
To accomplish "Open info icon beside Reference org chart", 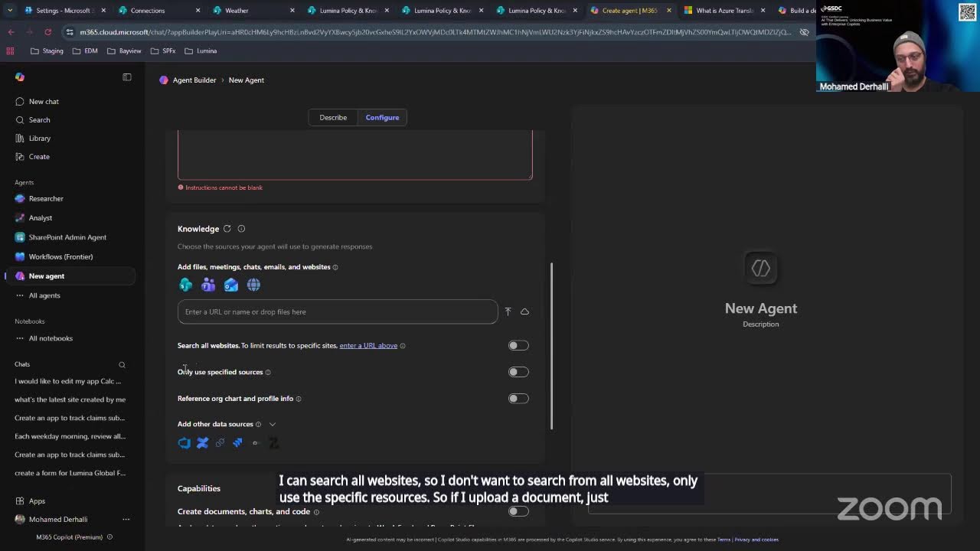I will point(299,399).
